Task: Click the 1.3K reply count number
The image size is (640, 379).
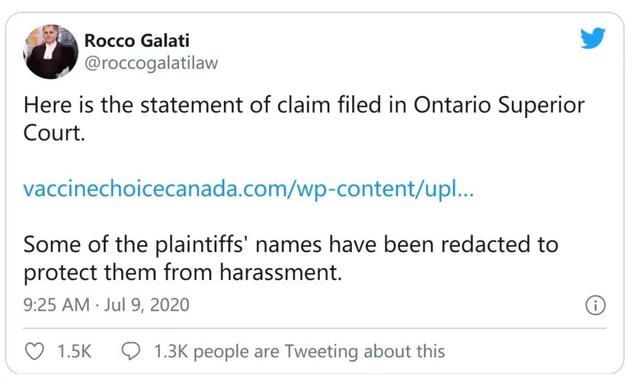Action: (171, 351)
